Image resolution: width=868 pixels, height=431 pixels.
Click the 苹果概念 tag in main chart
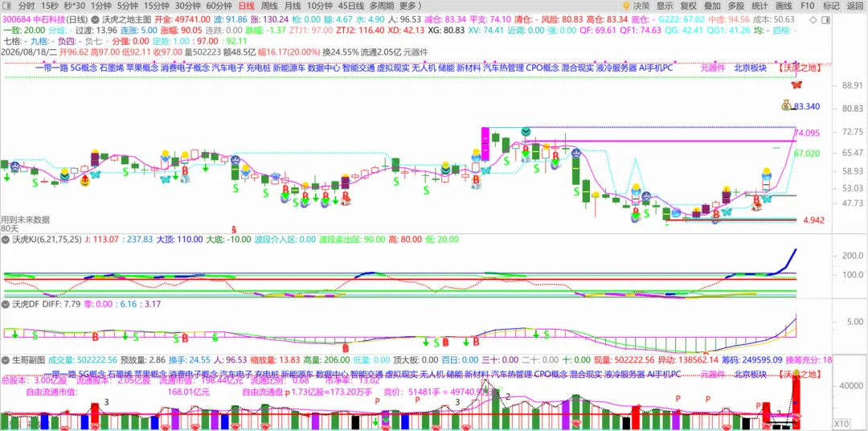[x=141, y=68]
